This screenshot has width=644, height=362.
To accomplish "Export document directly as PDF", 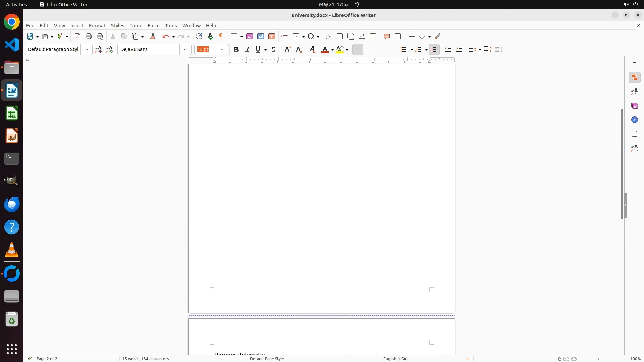I will click(77, 36).
